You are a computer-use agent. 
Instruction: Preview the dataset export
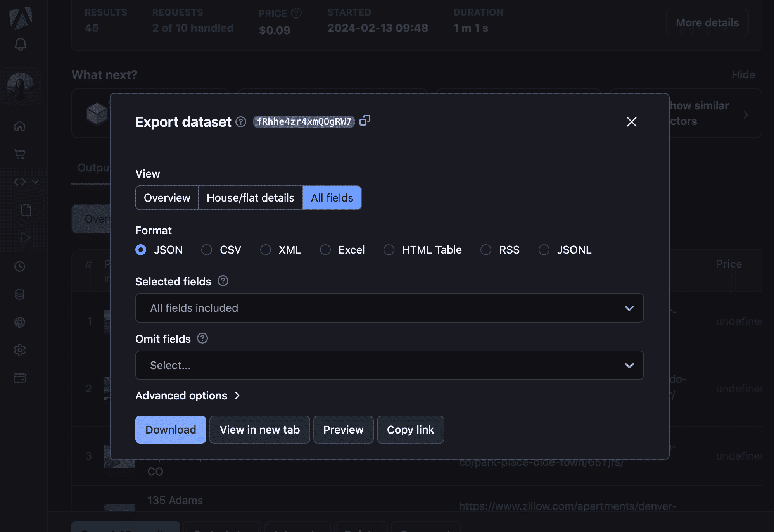click(x=343, y=429)
